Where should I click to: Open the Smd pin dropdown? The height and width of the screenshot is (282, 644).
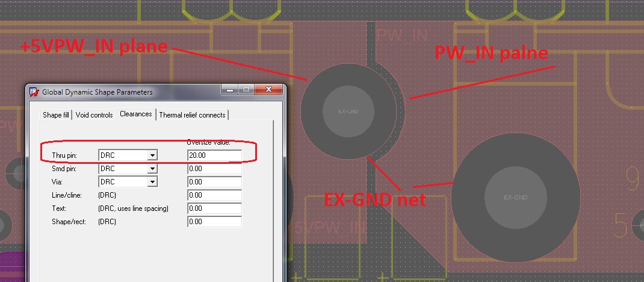152,169
